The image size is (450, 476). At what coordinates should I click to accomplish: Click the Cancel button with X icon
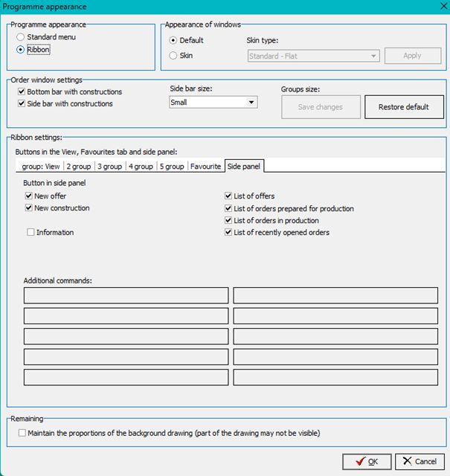420,461
